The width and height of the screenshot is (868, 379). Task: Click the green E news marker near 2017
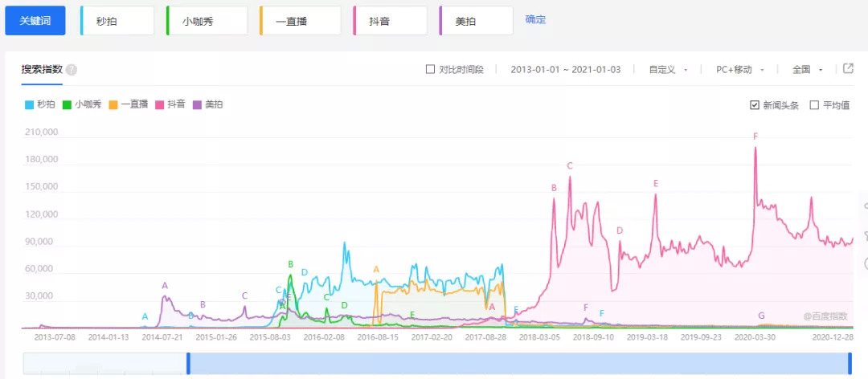click(411, 314)
